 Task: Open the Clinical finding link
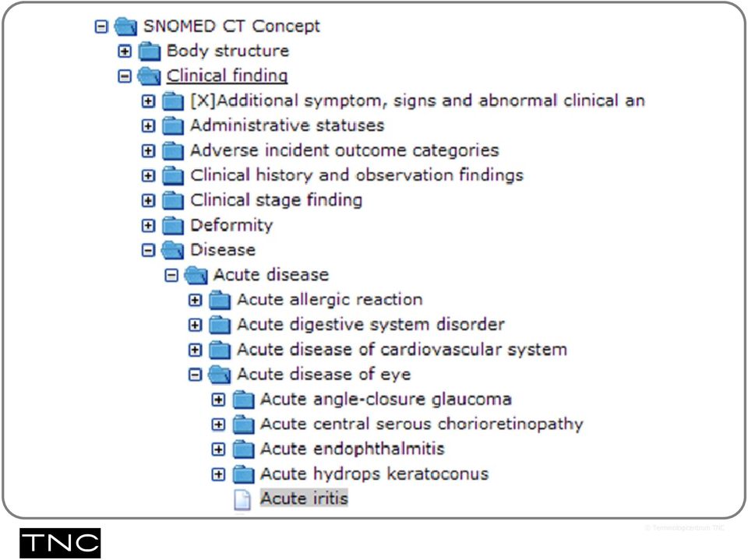coord(227,76)
